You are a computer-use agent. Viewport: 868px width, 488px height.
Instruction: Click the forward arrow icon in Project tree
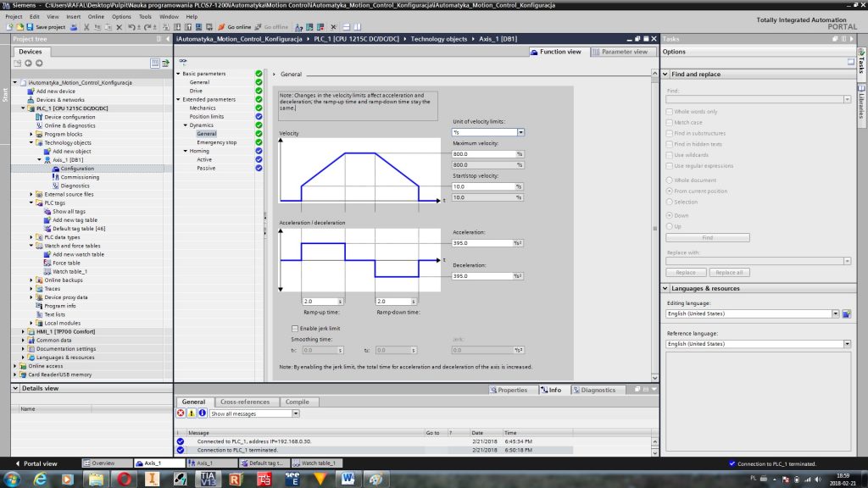tap(39, 63)
